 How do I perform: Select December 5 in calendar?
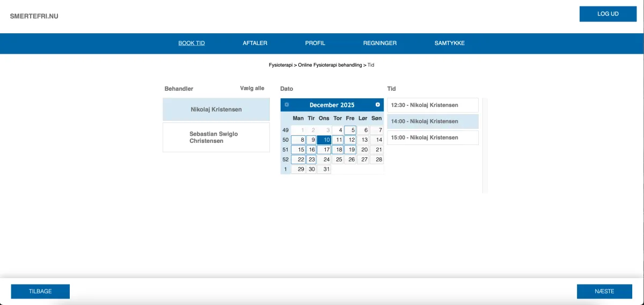pos(350,130)
